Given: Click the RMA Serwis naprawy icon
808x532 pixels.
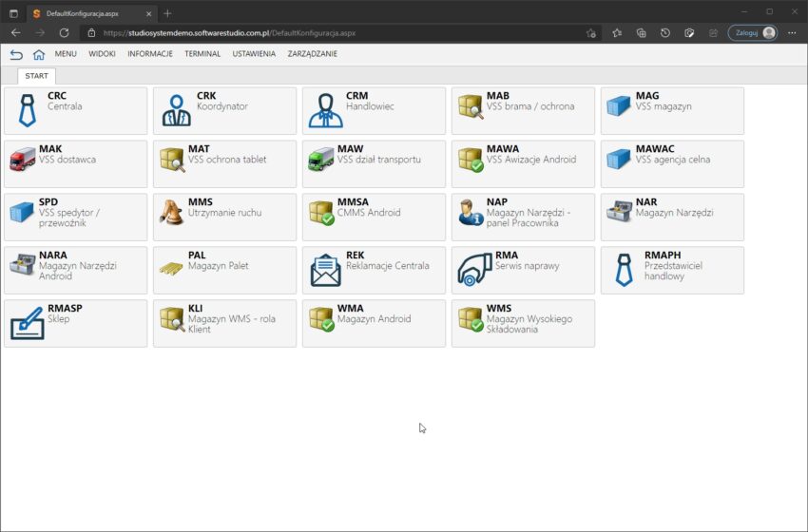Looking at the screenshot, I should coord(474,270).
